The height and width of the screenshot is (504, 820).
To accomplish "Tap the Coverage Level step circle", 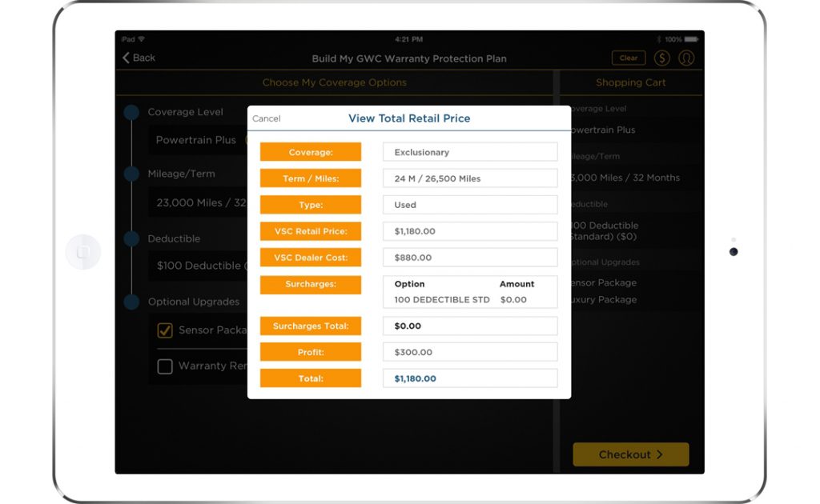I will tap(132, 113).
